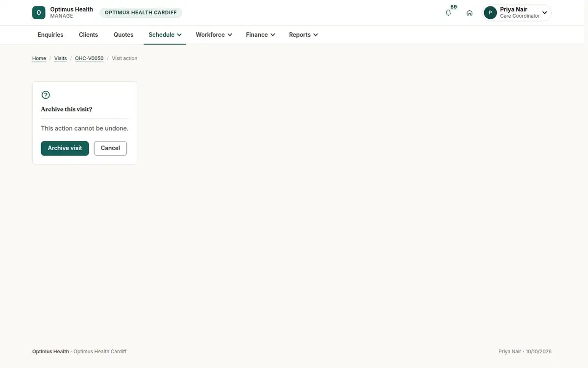Click Priya Nair's avatar circle

(x=490, y=13)
